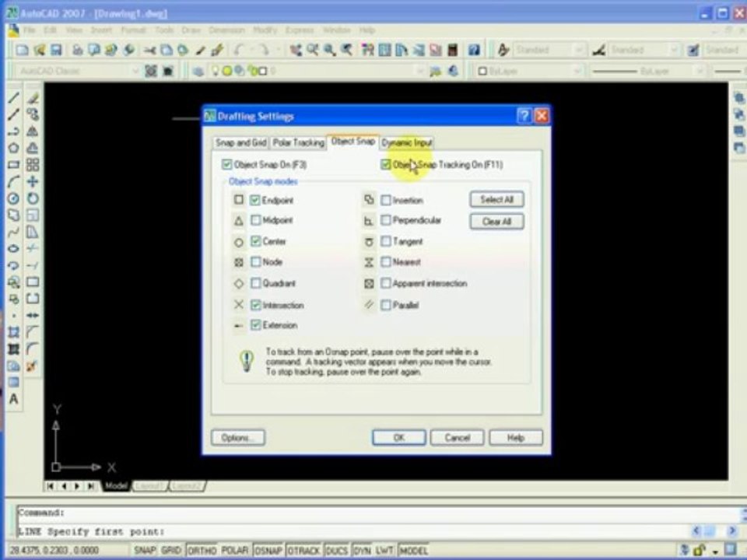Click the Plot (print) toolbar icon
Screen dimensions: 747x560
tap(77, 50)
